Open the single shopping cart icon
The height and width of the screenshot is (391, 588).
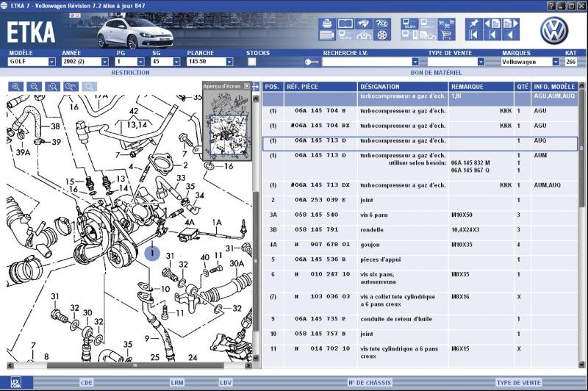[446, 35]
